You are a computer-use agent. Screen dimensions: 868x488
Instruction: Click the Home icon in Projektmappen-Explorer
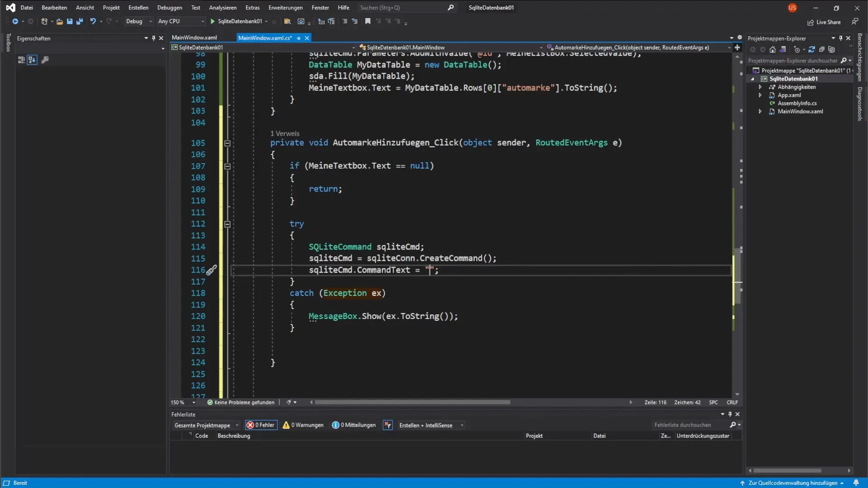click(x=773, y=50)
